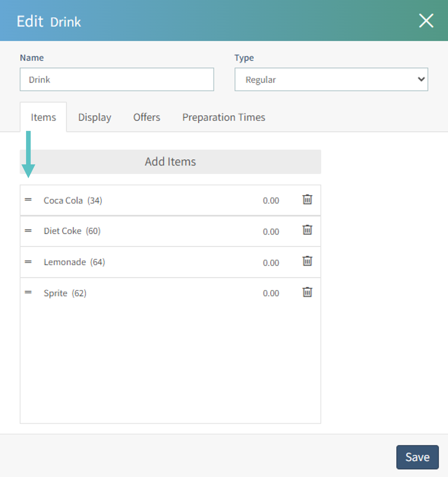448x477 pixels.
Task: Select the 0.00 price next to Diet Coke
Action: [271, 232]
